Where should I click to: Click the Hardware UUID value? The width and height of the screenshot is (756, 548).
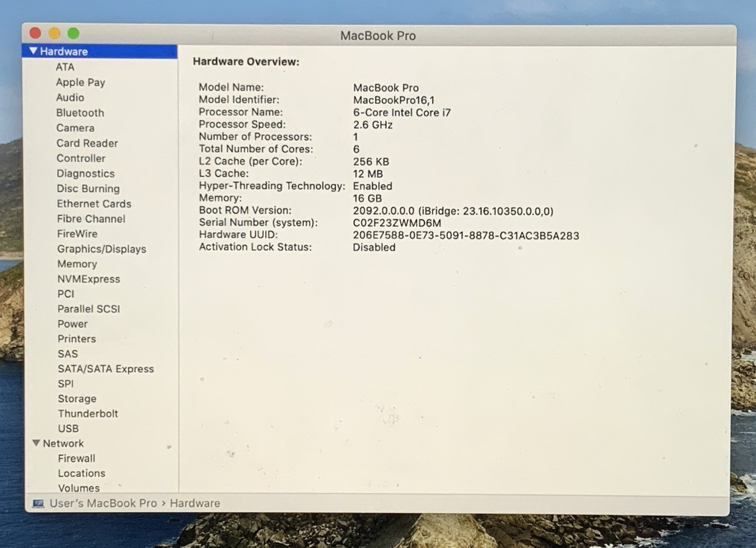click(466, 235)
